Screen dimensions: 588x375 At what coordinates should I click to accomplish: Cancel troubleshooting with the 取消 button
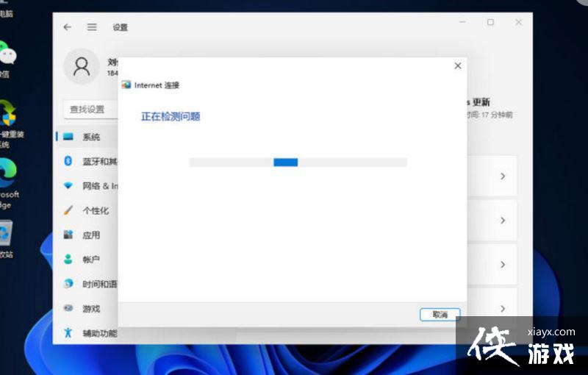pos(440,314)
